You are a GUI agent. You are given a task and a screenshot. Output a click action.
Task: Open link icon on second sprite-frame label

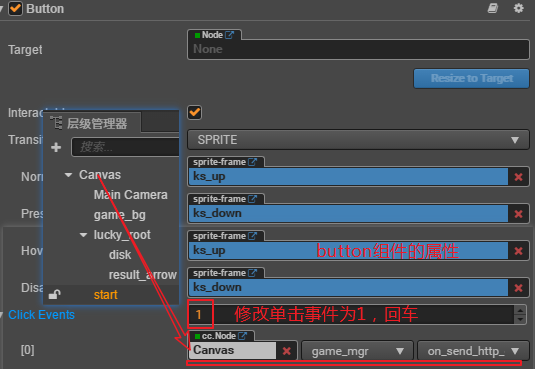coord(252,199)
